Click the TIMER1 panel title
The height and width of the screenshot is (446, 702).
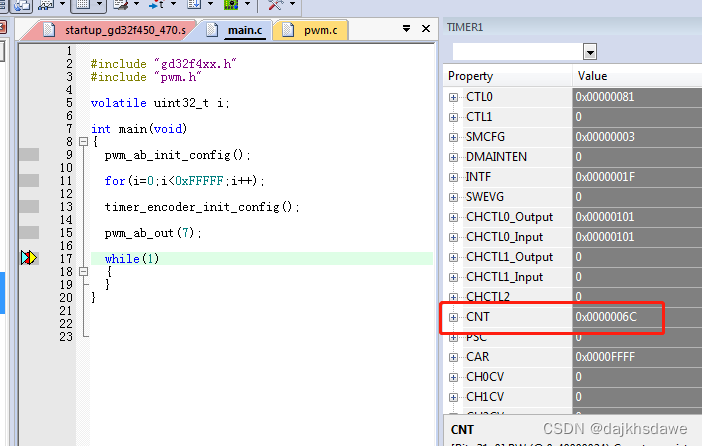(465, 27)
